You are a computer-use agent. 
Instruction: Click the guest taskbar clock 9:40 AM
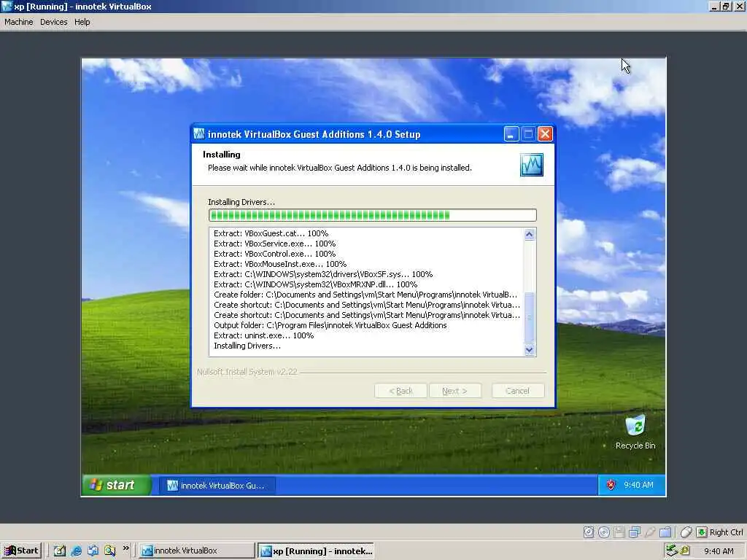(x=638, y=485)
